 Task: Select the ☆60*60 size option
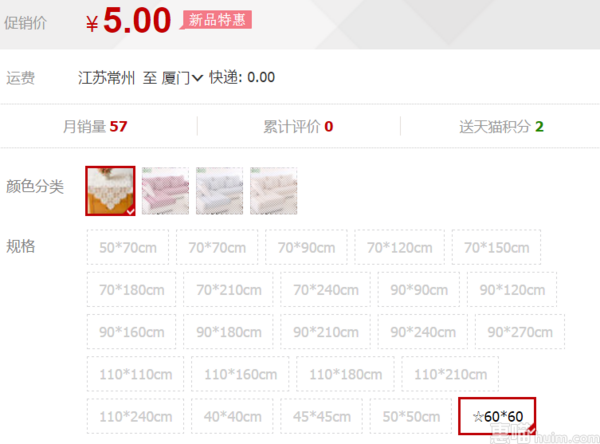(x=497, y=416)
